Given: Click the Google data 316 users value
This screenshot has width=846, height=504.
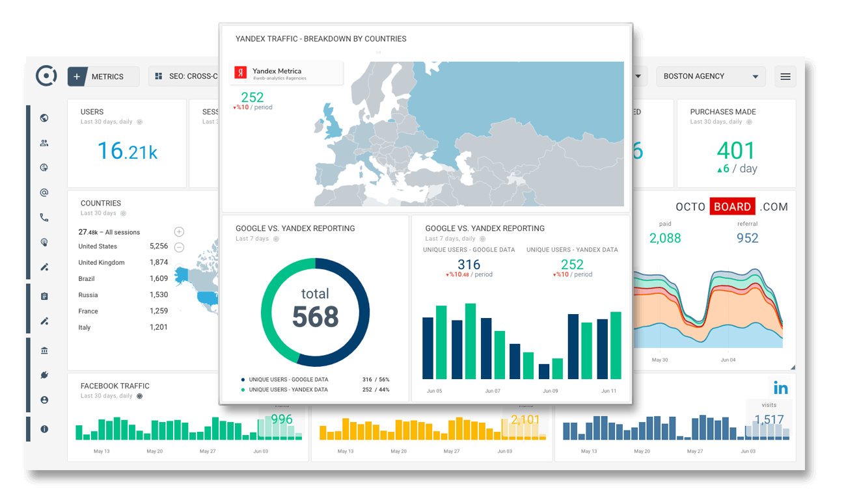Looking at the screenshot, I should coord(469,265).
